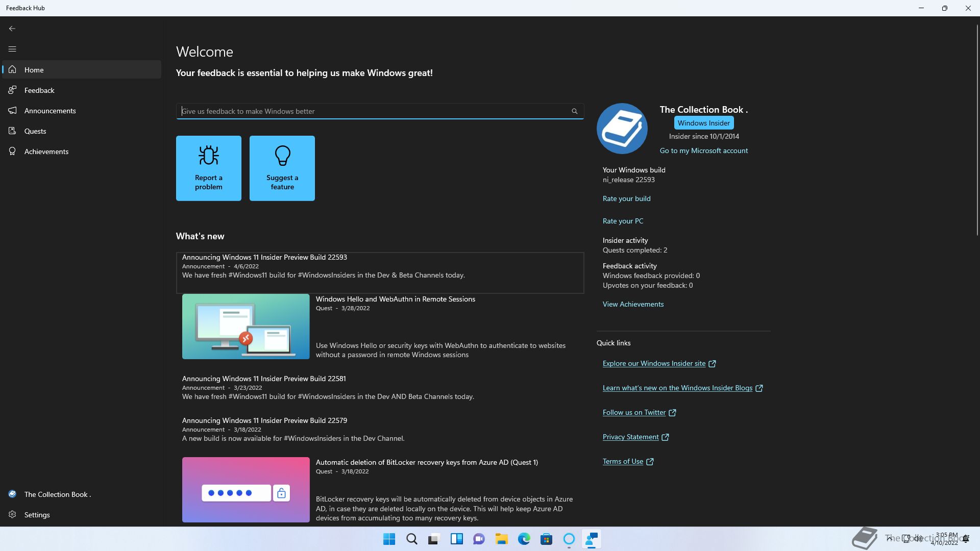Click the Report a problem tile
Viewport: 980px width, 551px height.
209,168
